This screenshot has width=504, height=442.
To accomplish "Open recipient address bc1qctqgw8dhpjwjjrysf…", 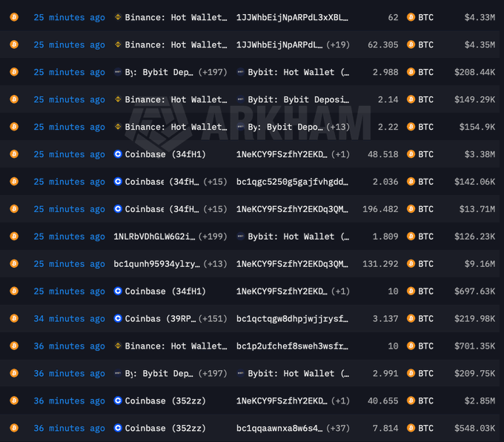I will (292, 319).
